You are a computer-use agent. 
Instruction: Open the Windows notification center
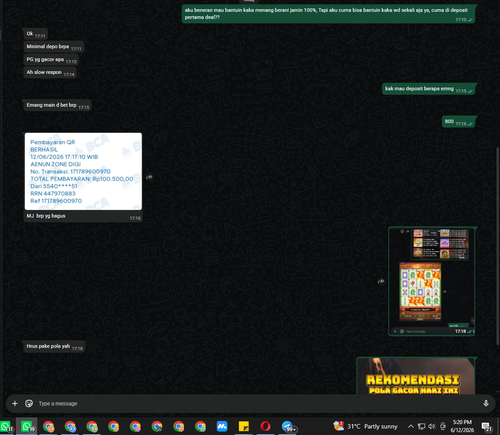pyautogui.click(x=486, y=426)
